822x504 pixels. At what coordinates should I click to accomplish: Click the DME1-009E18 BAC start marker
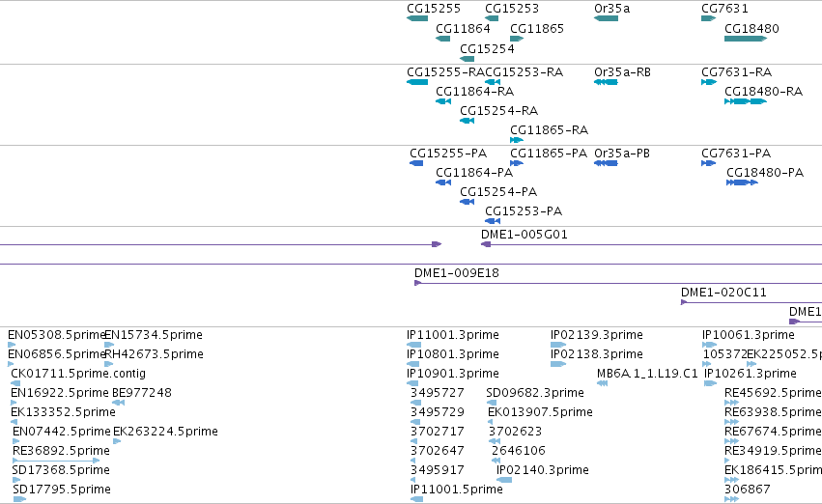418,283
